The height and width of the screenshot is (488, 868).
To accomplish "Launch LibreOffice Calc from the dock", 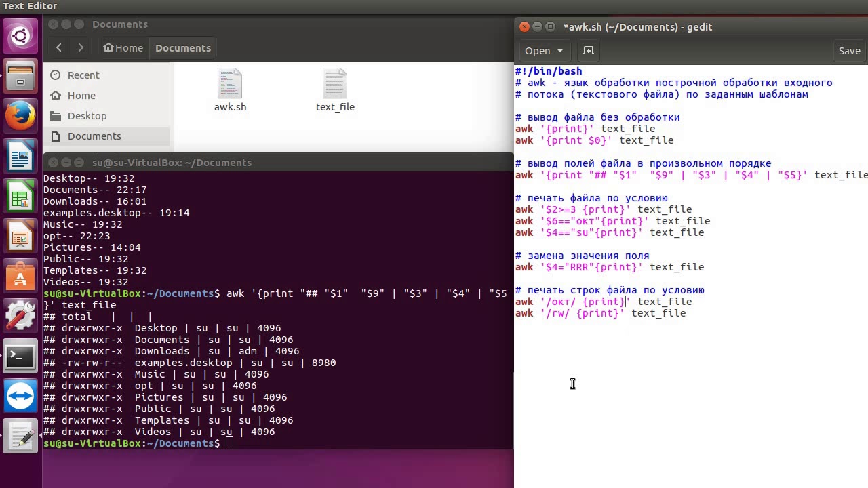I will (20, 197).
